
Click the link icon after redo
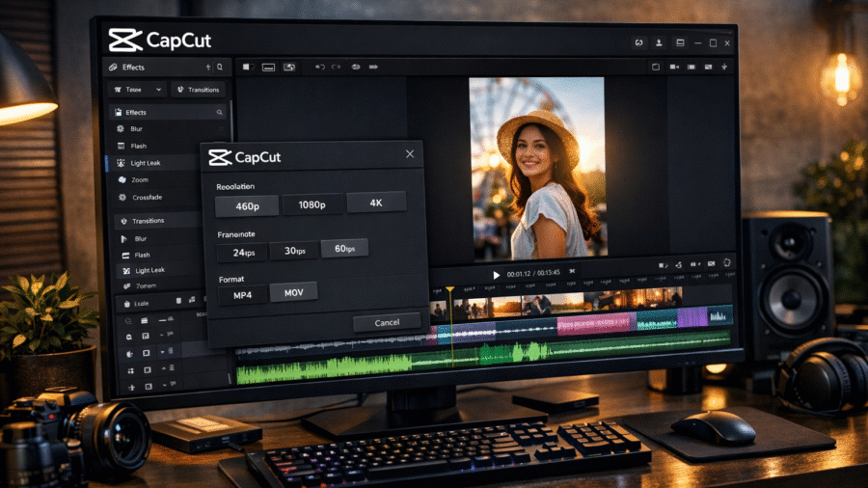tap(356, 67)
